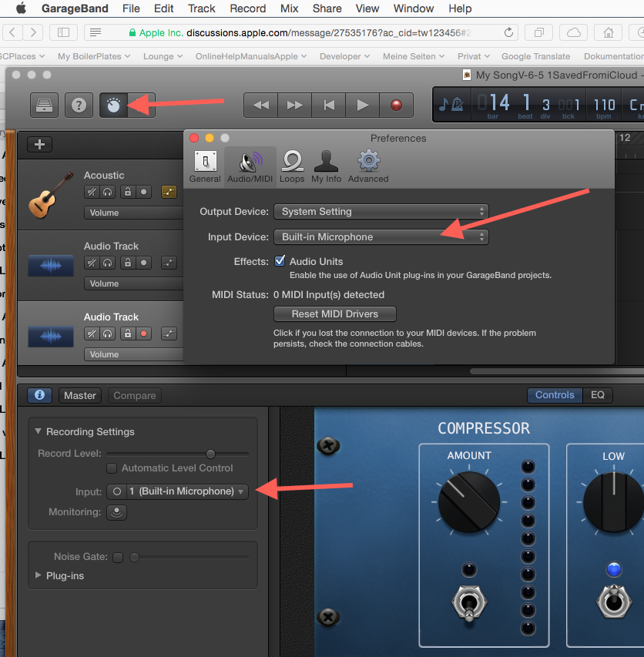Viewport: 644px width, 657px height.
Task: Flip the Compressor toggle switch
Action: coord(469,603)
